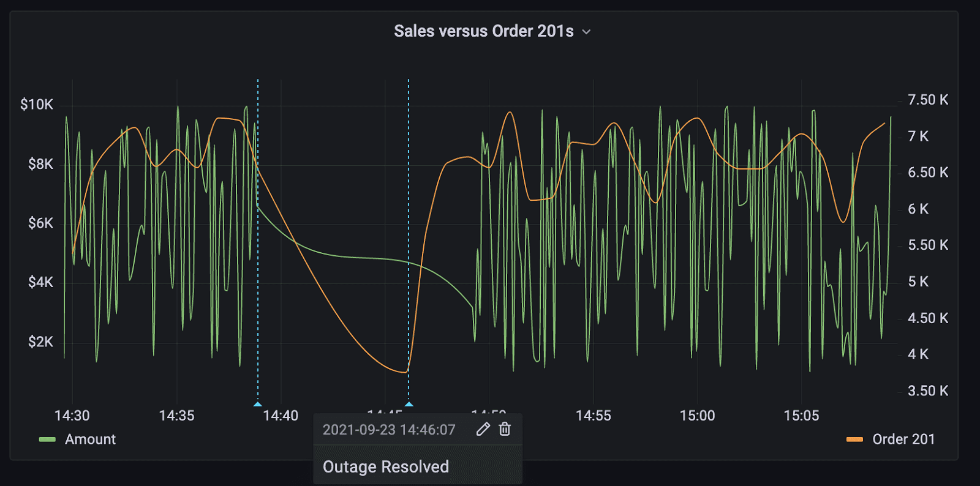The height and width of the screenshot is (486, 980).
Task: Click the $10K left axis label
Action: tap(37, 105)
